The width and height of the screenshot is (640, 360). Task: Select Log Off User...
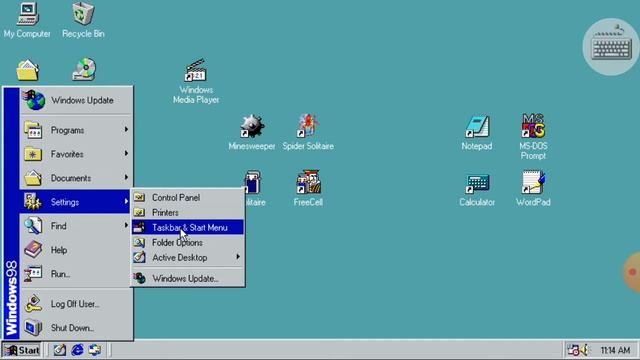[x=76, y=304]
